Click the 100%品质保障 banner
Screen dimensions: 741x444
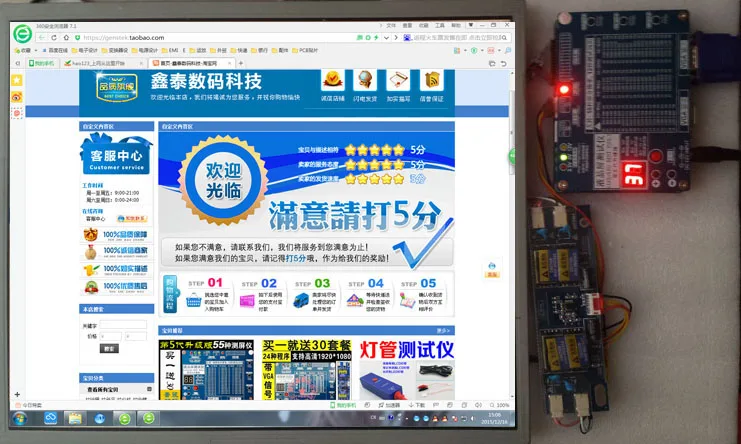coord(116,235)
